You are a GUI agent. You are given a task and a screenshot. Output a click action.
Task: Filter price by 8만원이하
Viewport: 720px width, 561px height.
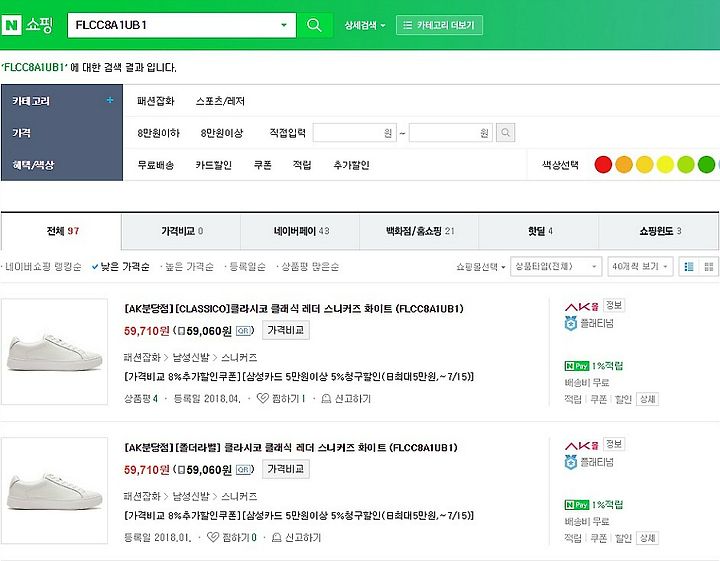click(158, 133)
